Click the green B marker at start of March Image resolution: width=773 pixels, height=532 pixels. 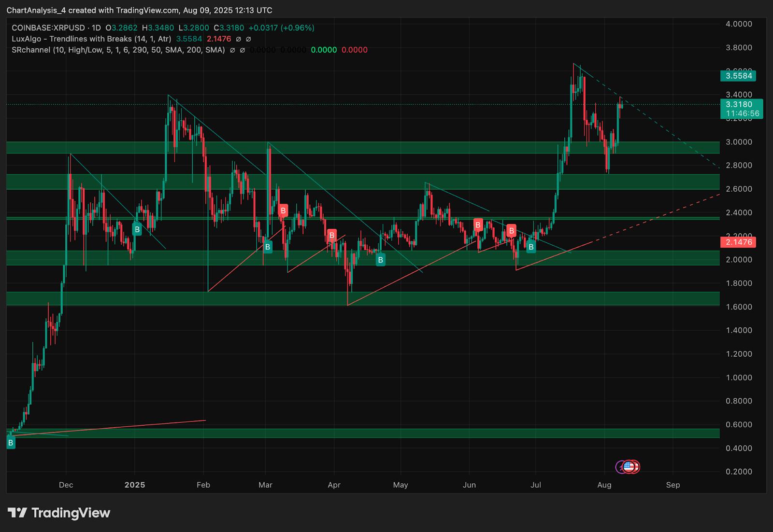pos(268,247)
